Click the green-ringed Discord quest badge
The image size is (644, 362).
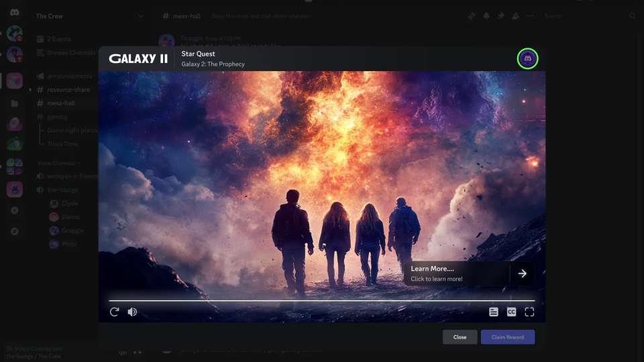coord(527,59)
